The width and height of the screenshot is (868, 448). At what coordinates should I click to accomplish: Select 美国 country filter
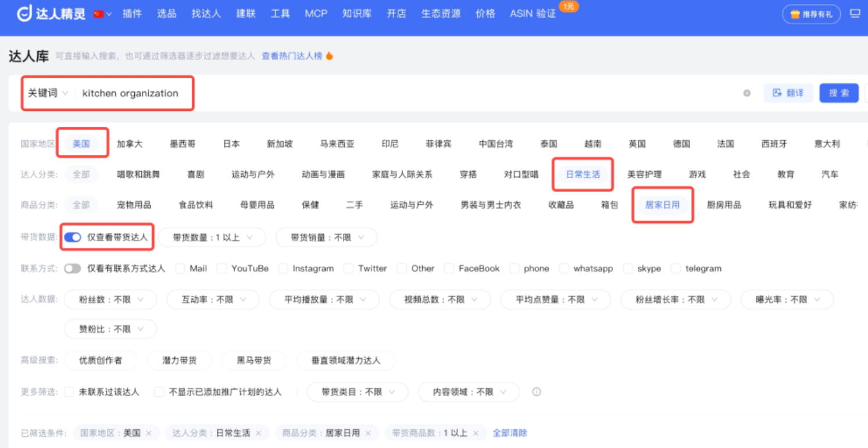pyautogui.click(x=81, y=144)
